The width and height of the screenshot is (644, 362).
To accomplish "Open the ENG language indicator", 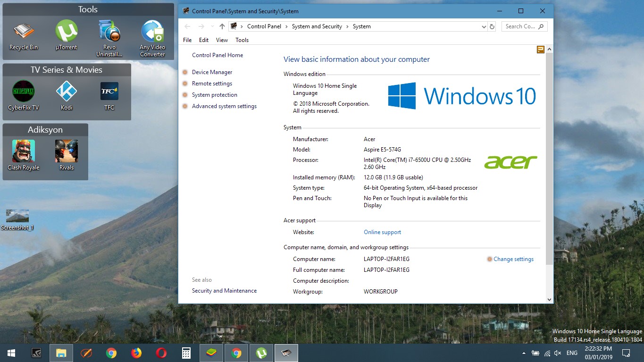I will pyautogui.click(x=572, y=353).
